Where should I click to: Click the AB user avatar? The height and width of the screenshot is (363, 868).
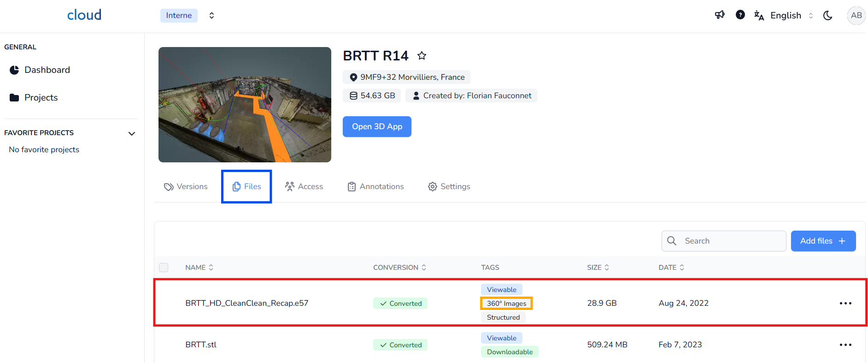point(856,15)
